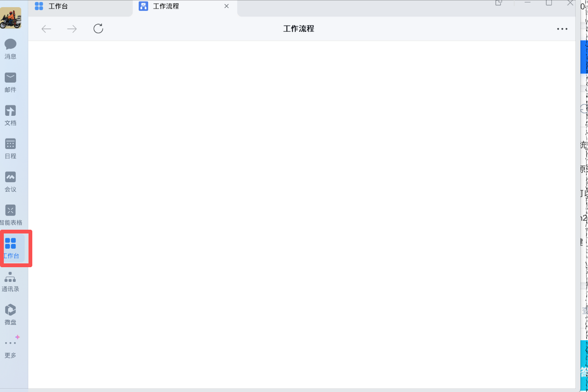Screen dimensions: 588x392
Task: Click the user profile avatar
Action: pyautogui.click(x=10, y=18)
